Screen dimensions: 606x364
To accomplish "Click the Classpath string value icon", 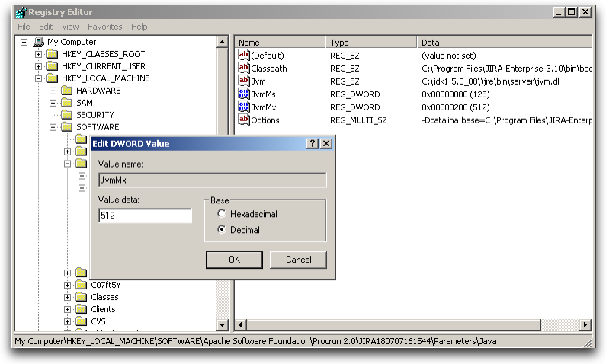I will coord(244,68).
